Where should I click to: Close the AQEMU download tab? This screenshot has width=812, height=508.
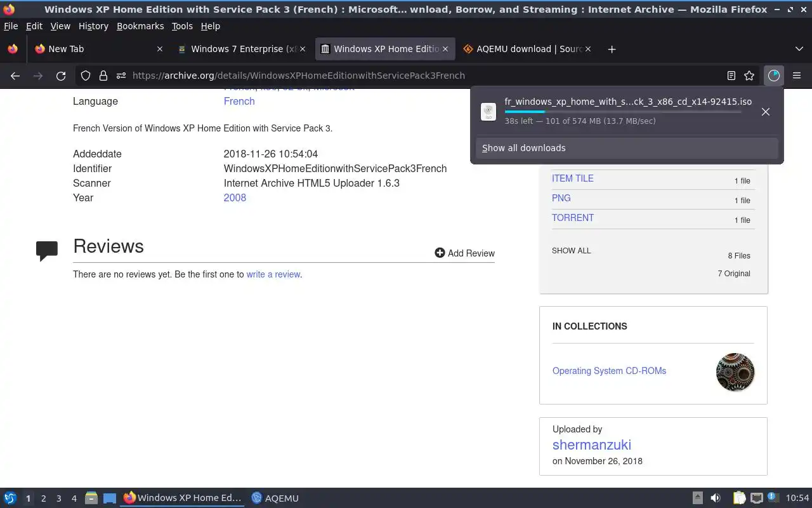coord(588,49)
